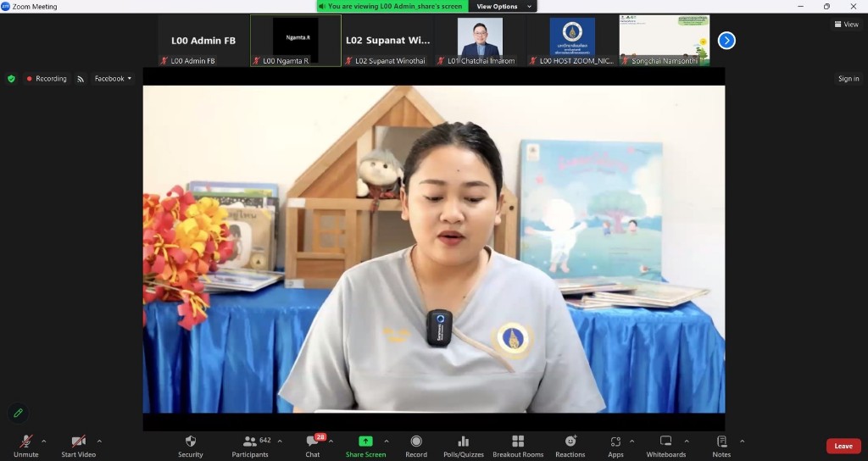Screen dimensions: 868x461
Task: Open video options arrow beside Start Video
Action: pos(99,441)
